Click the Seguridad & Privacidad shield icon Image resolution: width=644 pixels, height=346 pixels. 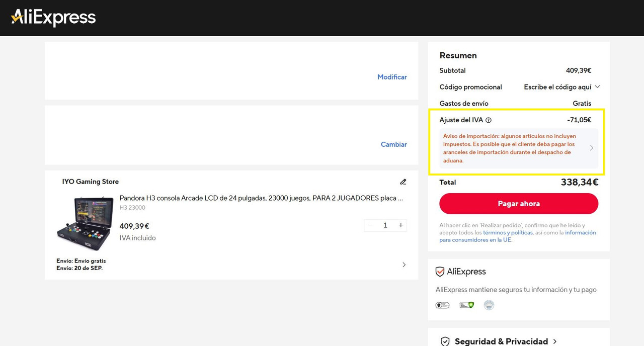point(445,341)
